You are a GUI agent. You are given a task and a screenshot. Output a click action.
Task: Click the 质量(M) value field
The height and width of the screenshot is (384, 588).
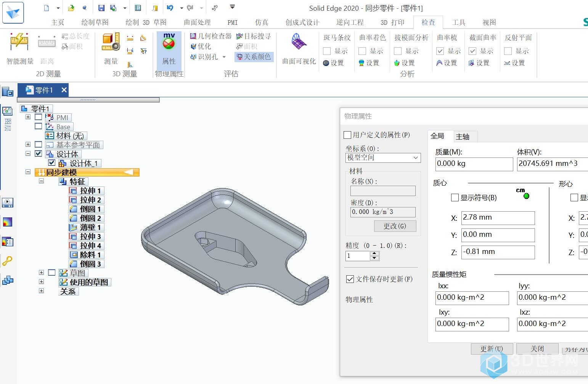tap(474, 164)
